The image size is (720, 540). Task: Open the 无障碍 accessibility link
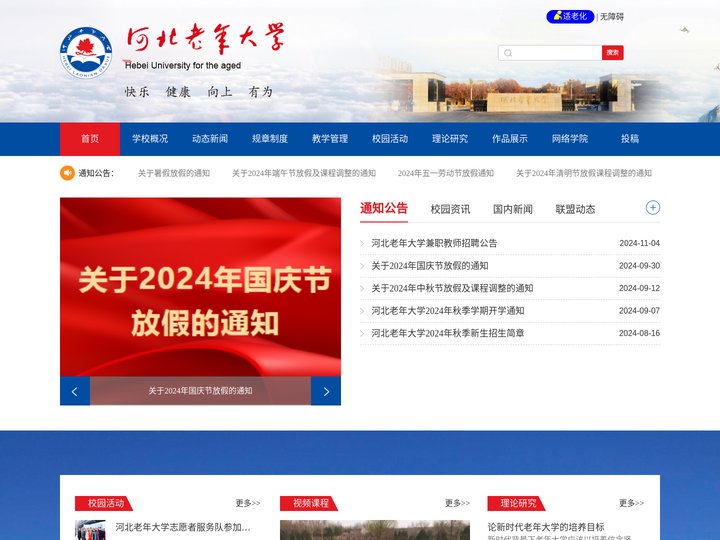tap(612, 17)
